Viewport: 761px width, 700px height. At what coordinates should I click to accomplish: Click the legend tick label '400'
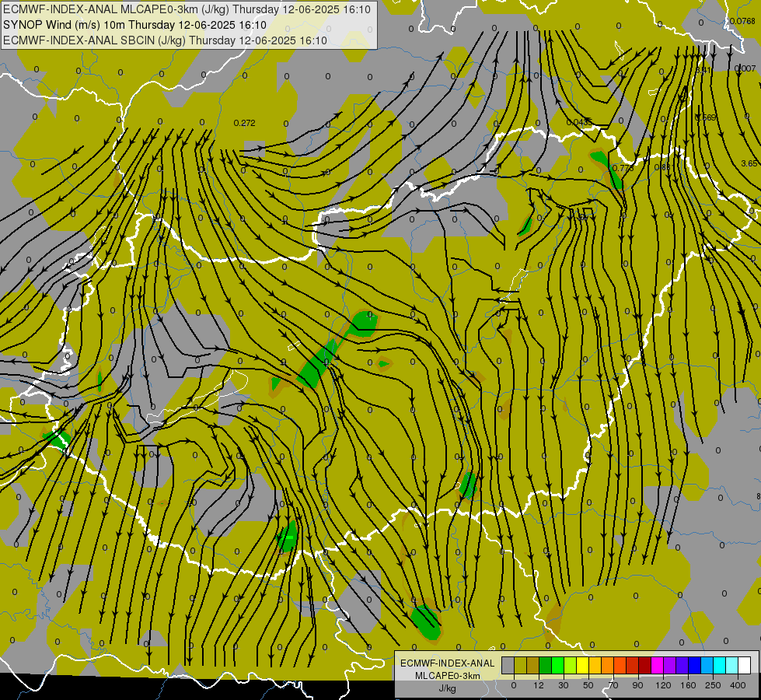pyautogui.click(x=738, y=685)
